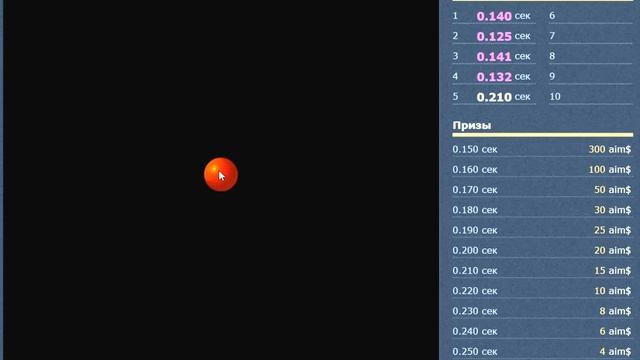Select attempt 2 result 0.125 сек
Image resolution: width=640 pixels, height=360 pixels.
(503, 36)
